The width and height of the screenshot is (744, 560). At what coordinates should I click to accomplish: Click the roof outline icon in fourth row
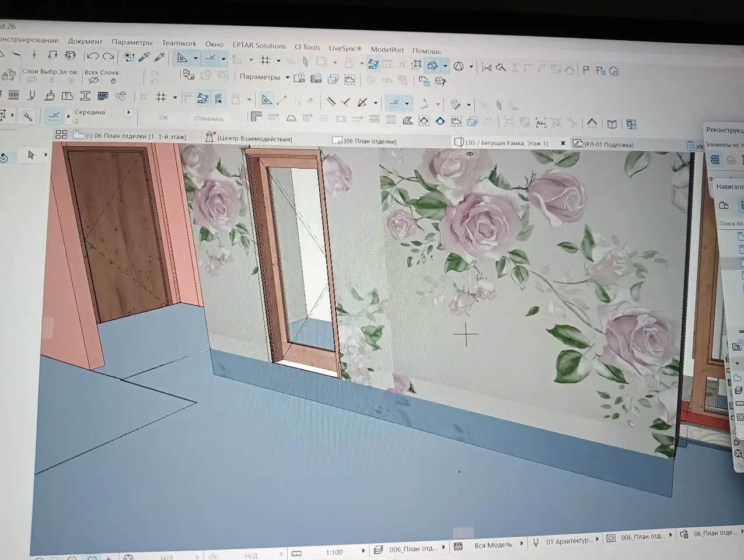[592, 123]
